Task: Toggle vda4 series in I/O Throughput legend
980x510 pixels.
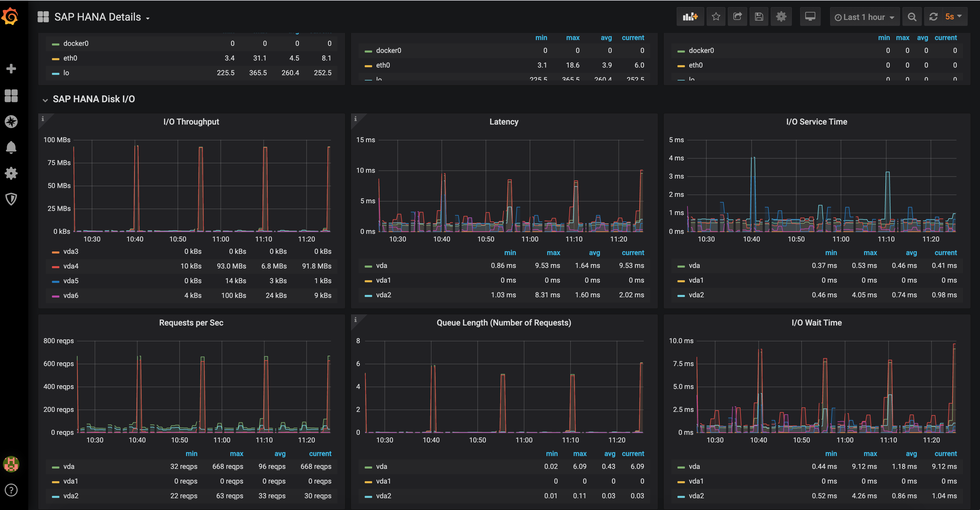Action: tap(71, 266)
